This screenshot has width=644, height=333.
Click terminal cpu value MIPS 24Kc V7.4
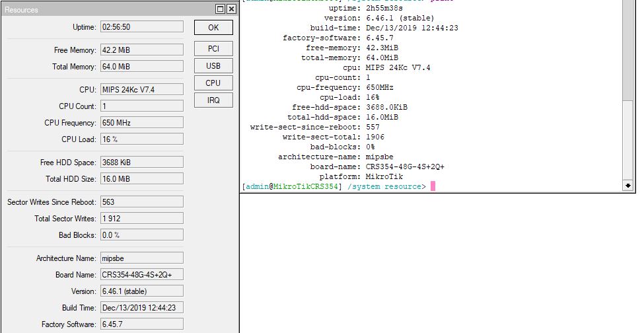point(398,67)
